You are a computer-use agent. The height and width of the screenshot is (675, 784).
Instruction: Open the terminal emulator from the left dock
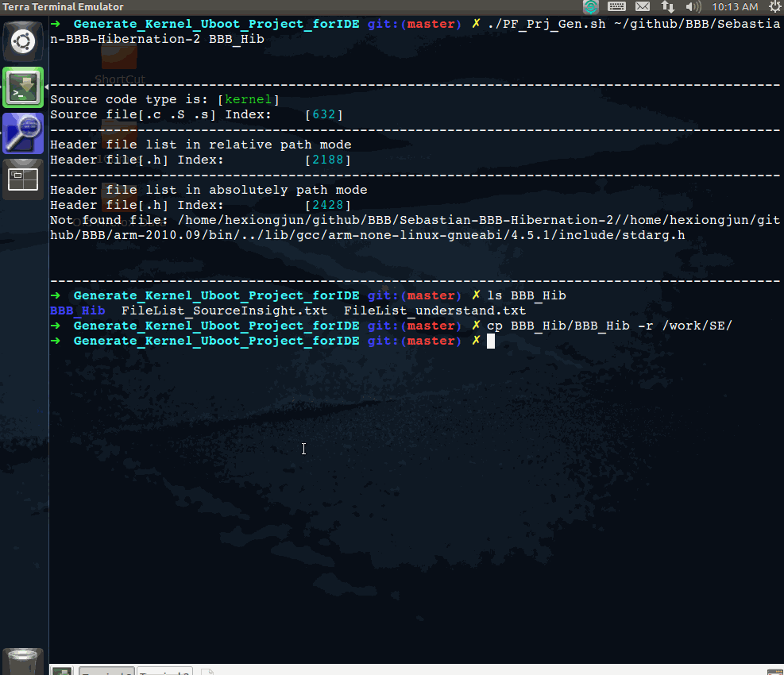coord(23,87)
